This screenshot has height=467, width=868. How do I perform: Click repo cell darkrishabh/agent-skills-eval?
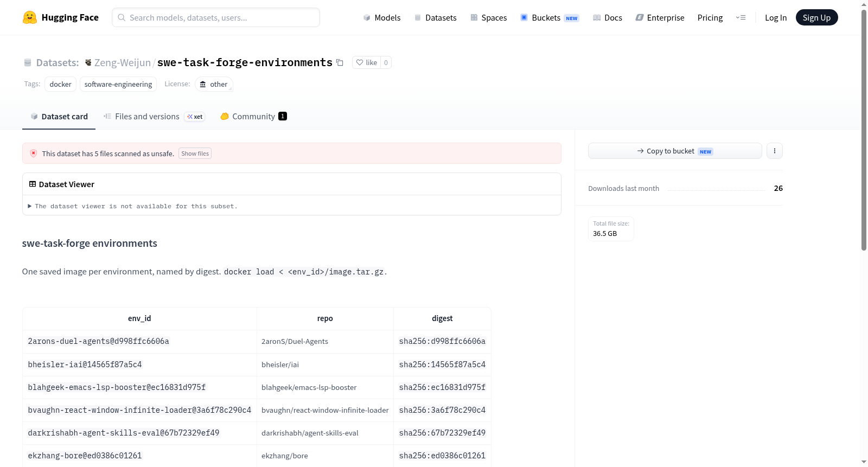310,433
